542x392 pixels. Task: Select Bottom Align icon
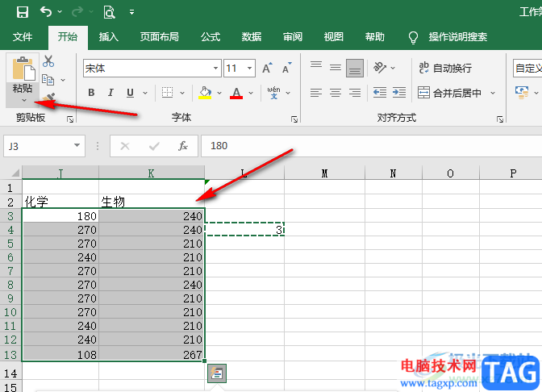[355, 68]
